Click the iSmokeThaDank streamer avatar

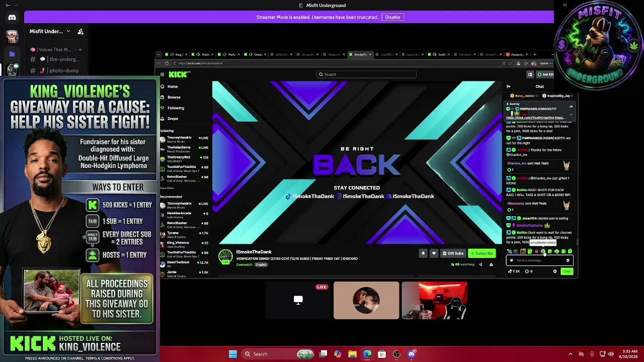click(x=225, y=256)
